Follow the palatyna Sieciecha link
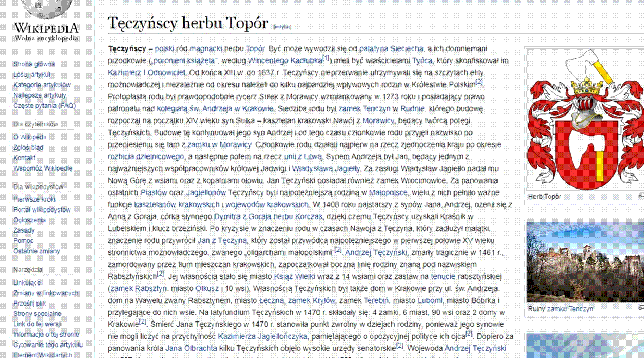Viewport: 644px width, 358px height. 391,48
